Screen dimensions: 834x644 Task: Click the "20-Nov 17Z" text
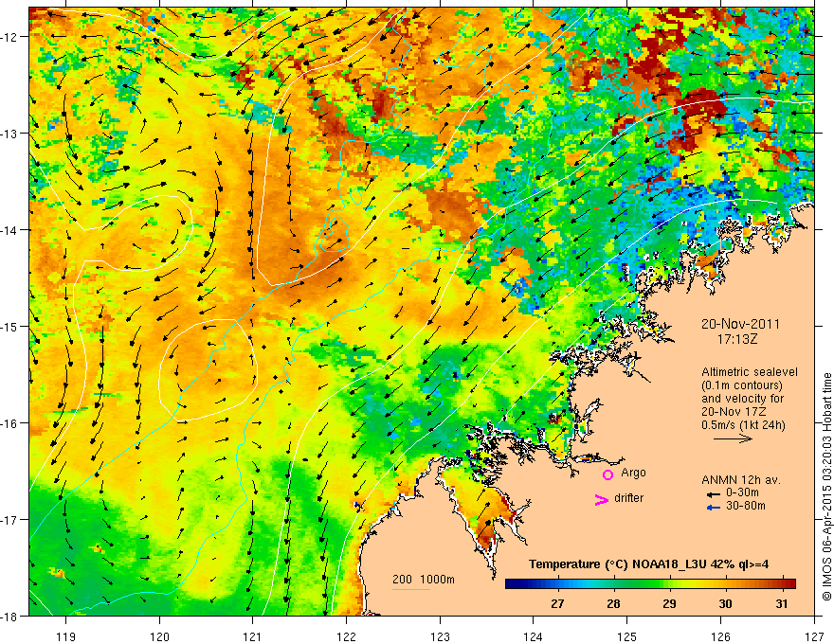pyautogui.click(x=732, y=412)
